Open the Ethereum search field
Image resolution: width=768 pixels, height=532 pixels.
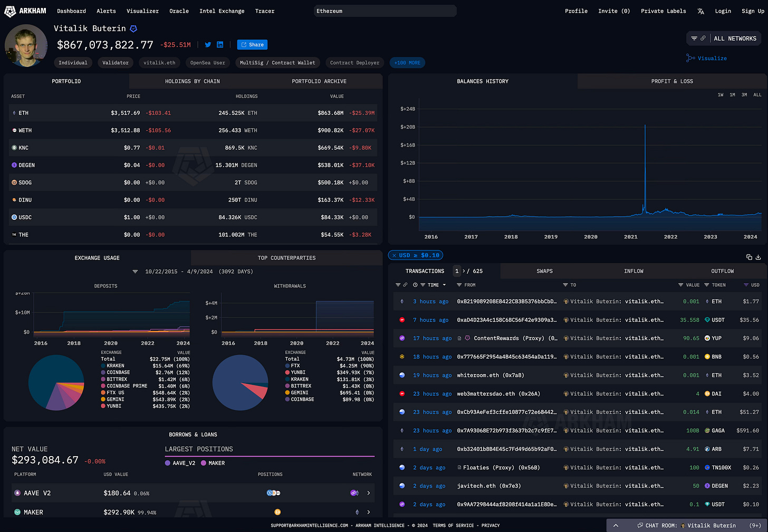click(385, 11)
